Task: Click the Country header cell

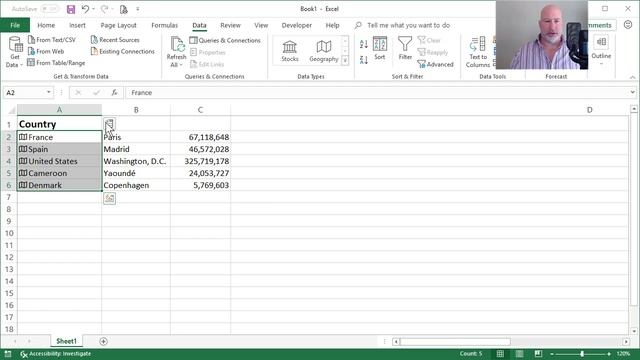Action: coord(59,124)
